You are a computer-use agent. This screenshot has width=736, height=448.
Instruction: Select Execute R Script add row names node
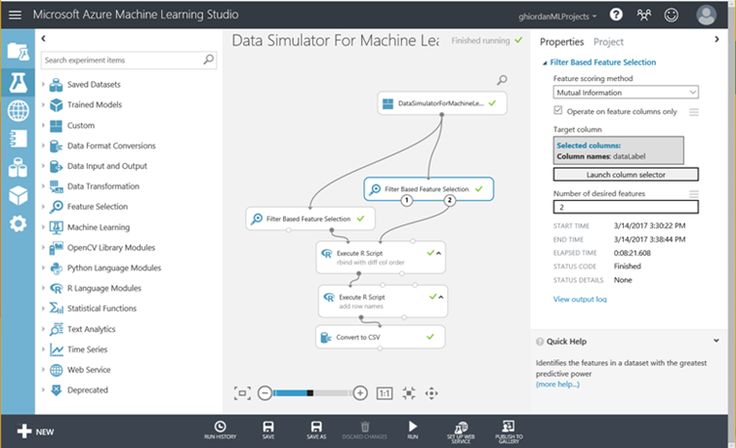pyautogui.click(x=383, y=301)
